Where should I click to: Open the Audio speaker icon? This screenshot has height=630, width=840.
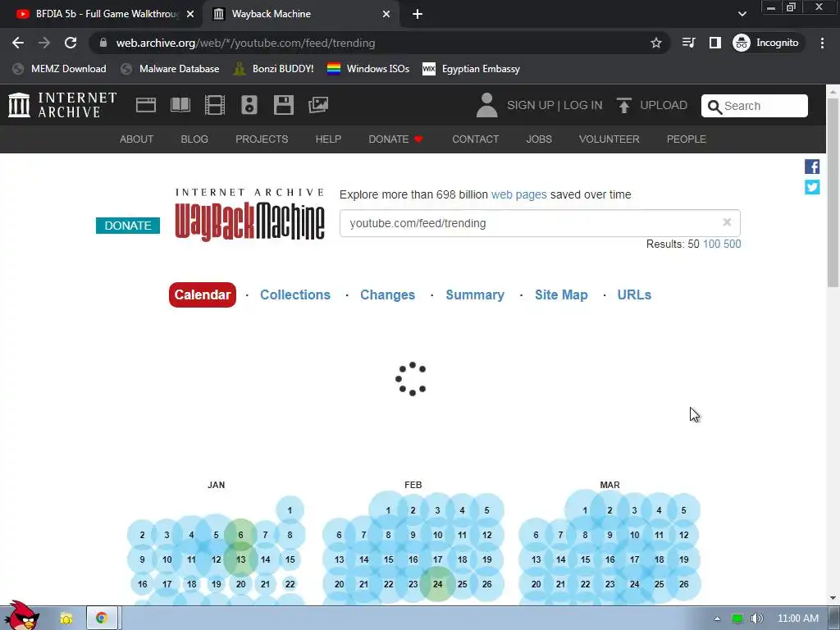[249, 105]
